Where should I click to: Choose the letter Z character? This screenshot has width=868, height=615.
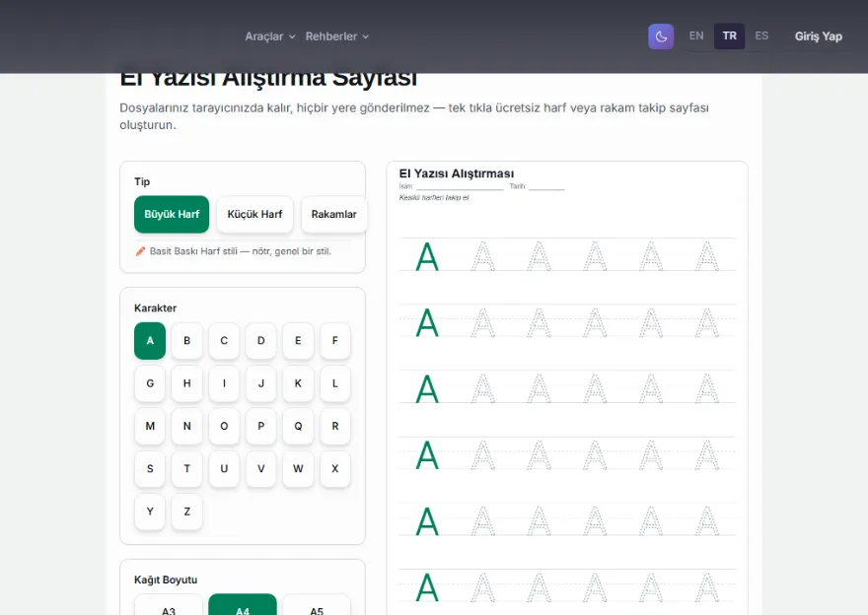click(187, 512)
